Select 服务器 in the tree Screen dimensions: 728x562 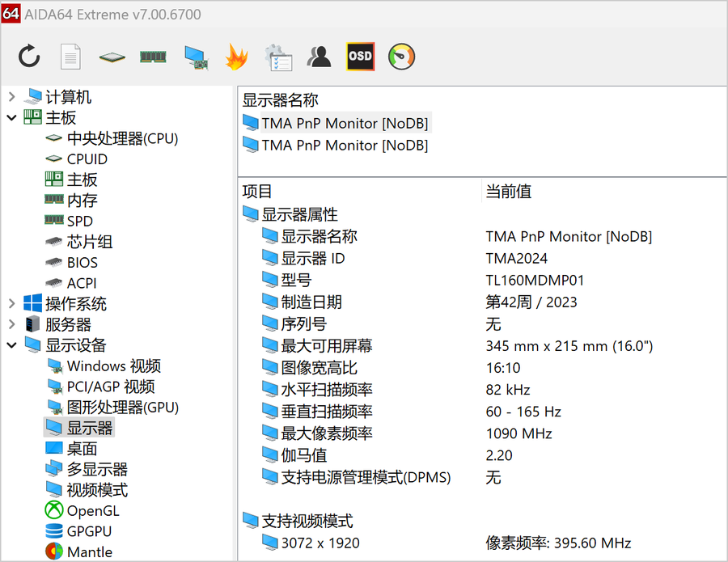point(68,324)
